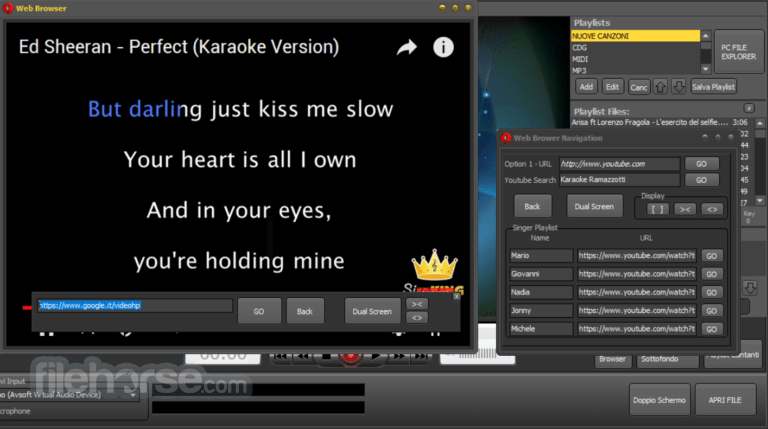Click GO for singer Michele
768x429 pixels.
click(x=711, y=329)
